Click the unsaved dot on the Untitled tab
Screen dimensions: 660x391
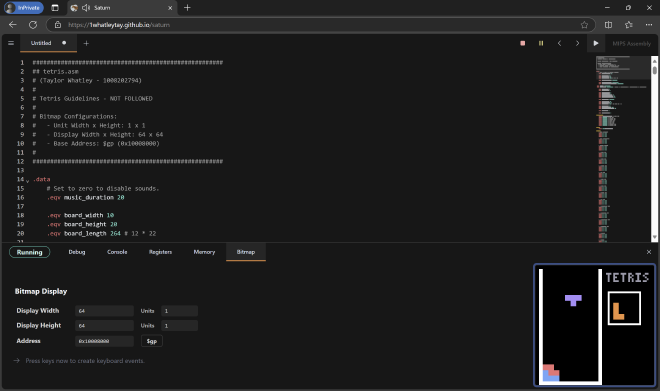[x=64, y=43]
